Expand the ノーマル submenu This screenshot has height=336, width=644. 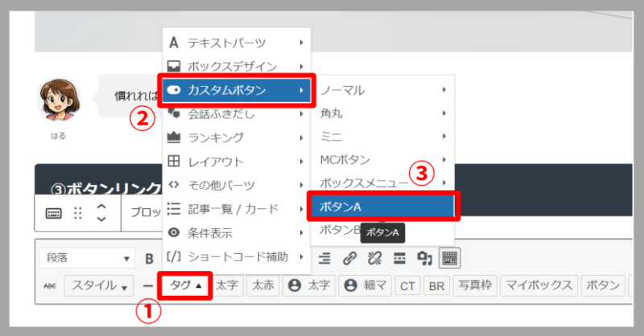[x=383, y=90]
